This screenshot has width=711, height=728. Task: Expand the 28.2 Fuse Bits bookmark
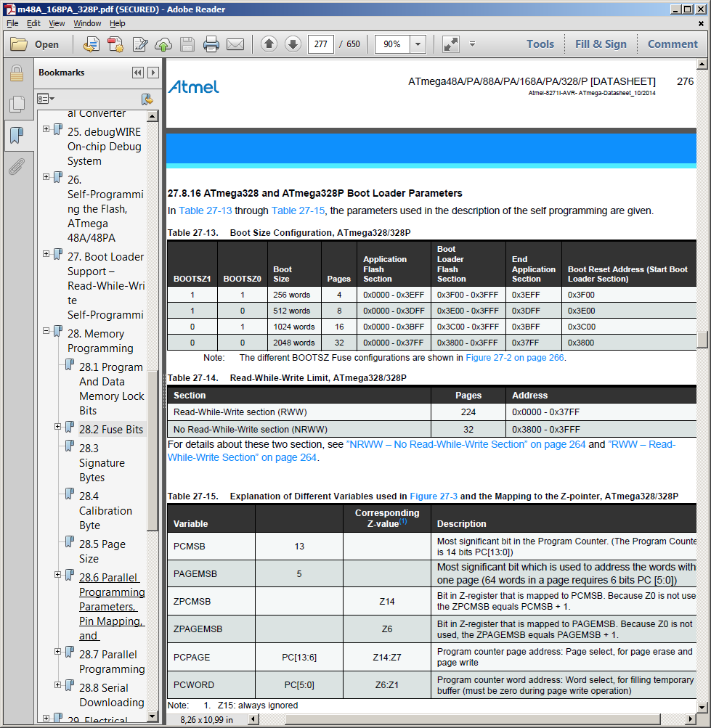[x=58, y=427]
